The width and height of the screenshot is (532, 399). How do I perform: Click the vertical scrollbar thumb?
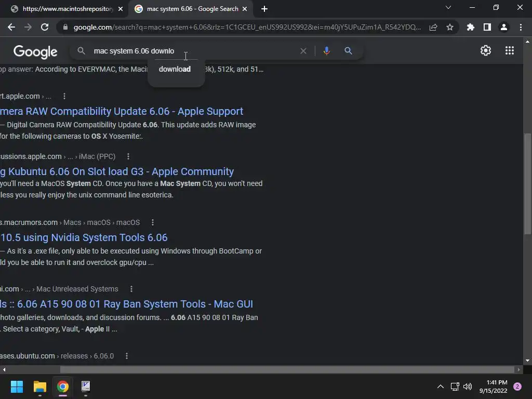(527, 184)
